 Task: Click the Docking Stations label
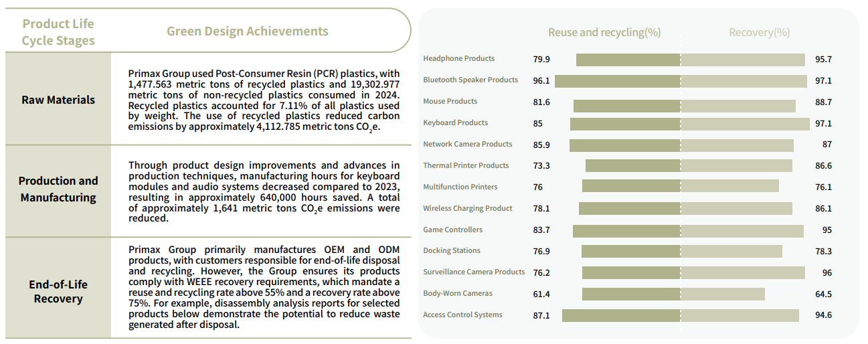[x=452, y=251]
